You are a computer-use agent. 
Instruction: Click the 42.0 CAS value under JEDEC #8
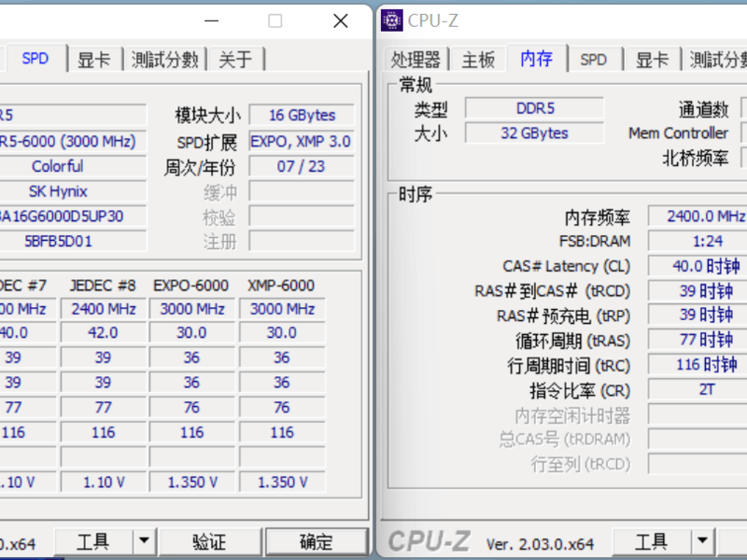[x=104, y=333]
